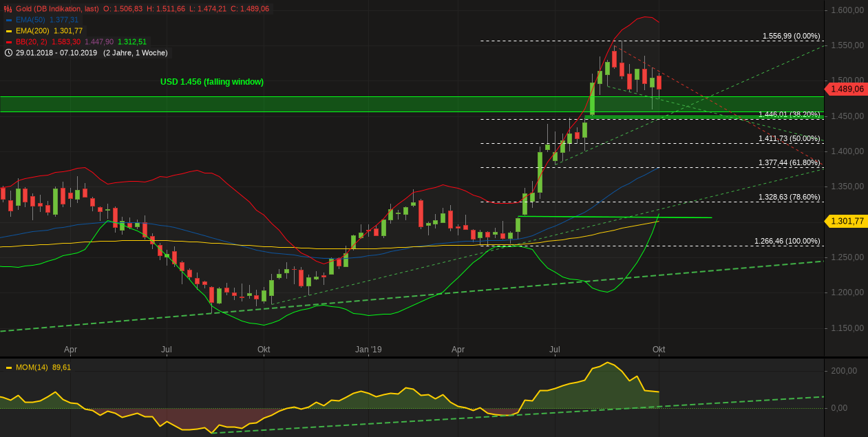
Task: Click the candlestick icon next to Gold
Action: pos(8,9)
